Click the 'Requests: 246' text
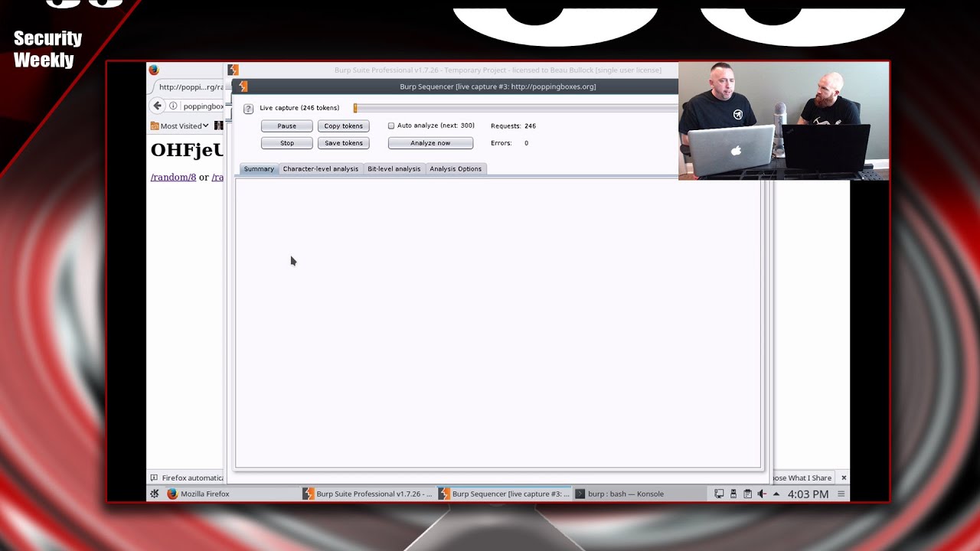 513,126
